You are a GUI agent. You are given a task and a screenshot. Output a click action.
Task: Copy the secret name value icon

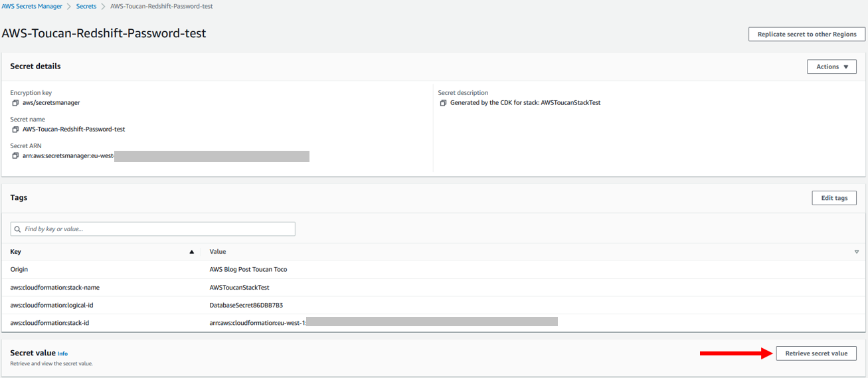(15, 130)
